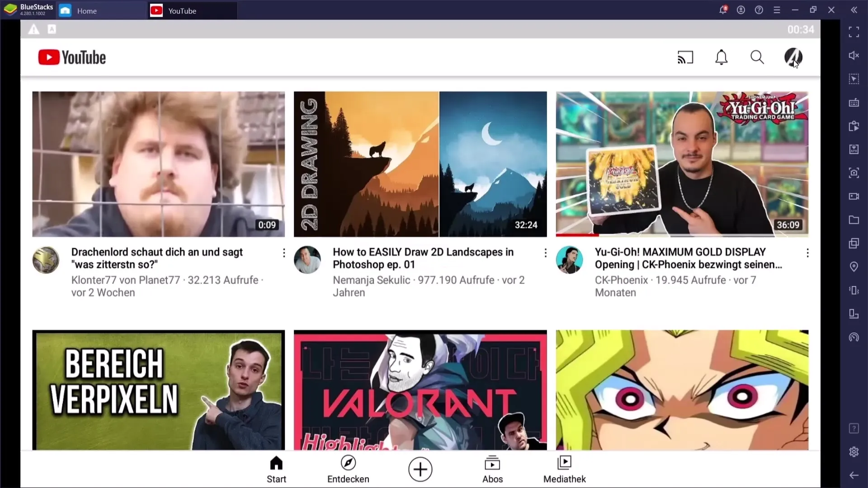The width and height of the screenshot is (868, 488).
Task: Open the account profile avatar
Action: coord(793,57)
